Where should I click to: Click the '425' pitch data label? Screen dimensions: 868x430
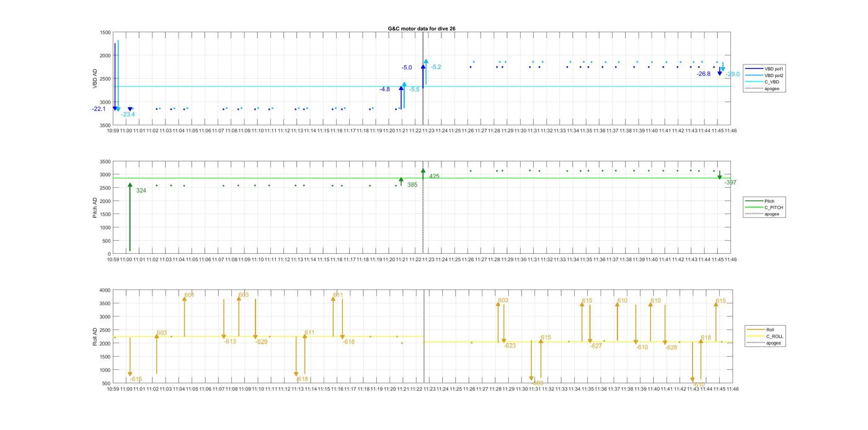click(x=434, y=176)
